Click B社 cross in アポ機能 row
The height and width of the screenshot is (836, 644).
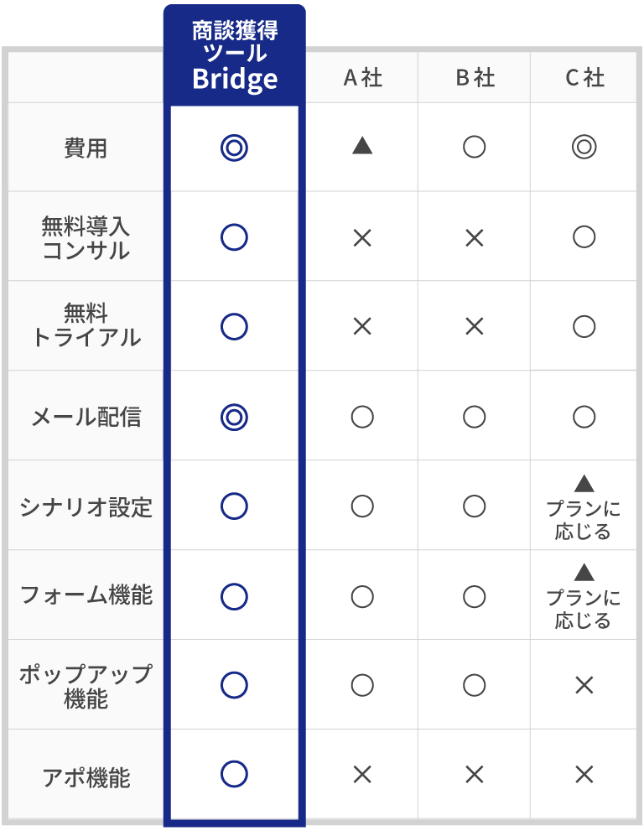point(474,775)
